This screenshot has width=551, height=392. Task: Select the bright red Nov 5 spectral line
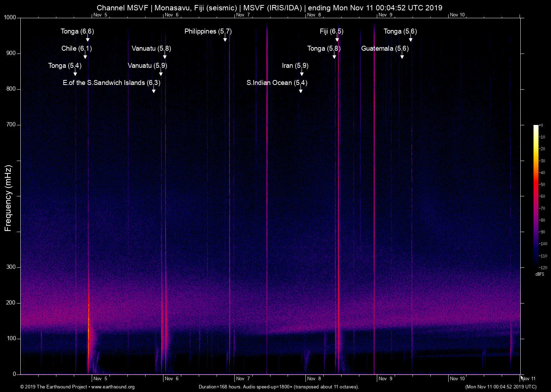(89, 321)
